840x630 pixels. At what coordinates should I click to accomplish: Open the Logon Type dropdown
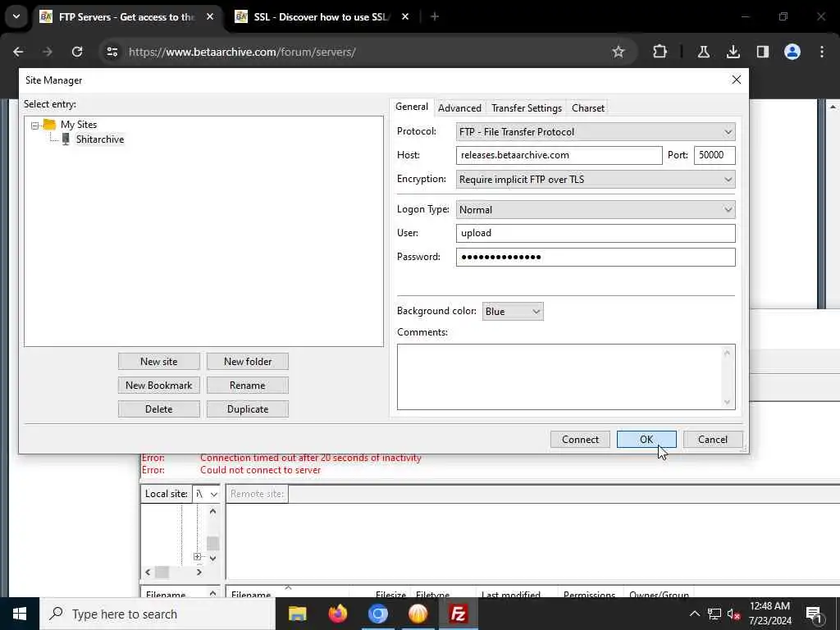pos(596,209)
